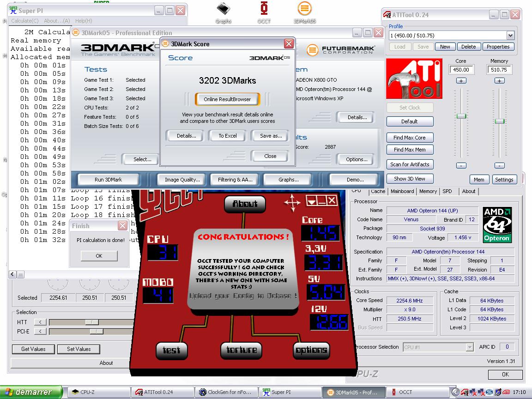This screenshot has height=399, width=532.
Task: Click the Core clock value field showing 450.00
Action: tap(461, 70)
